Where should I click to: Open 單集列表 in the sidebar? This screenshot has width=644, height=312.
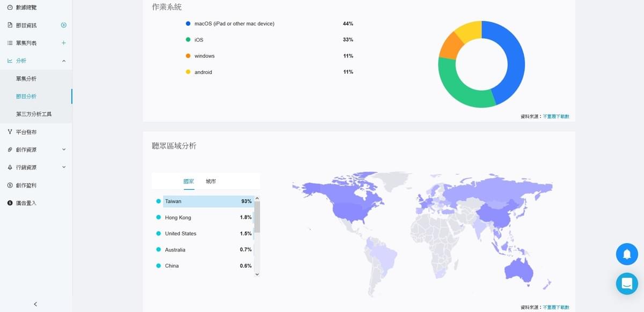click(26, 43)
